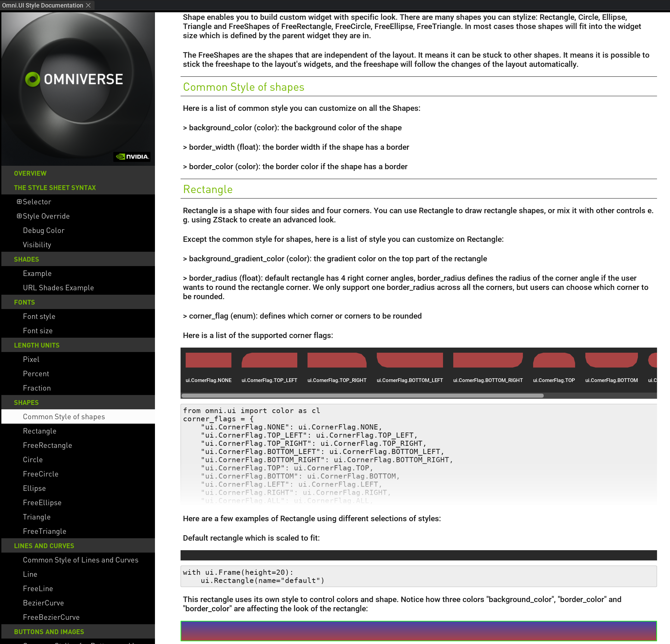Screen dimensions: 670x644
Task: Open the Debug Color page
Action: coord(43,230)
